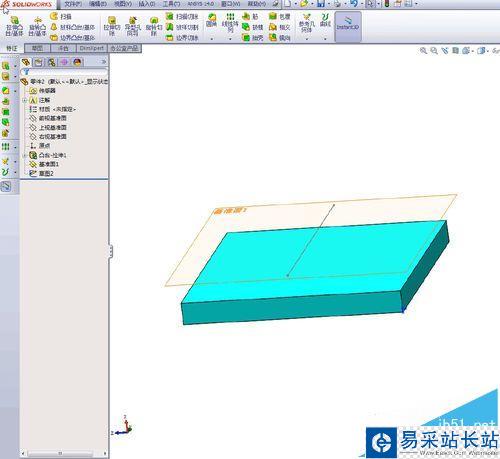Select the Wrap (包覆) tool
The height and width of the screenshot is (459, 500).
point(279,16)
